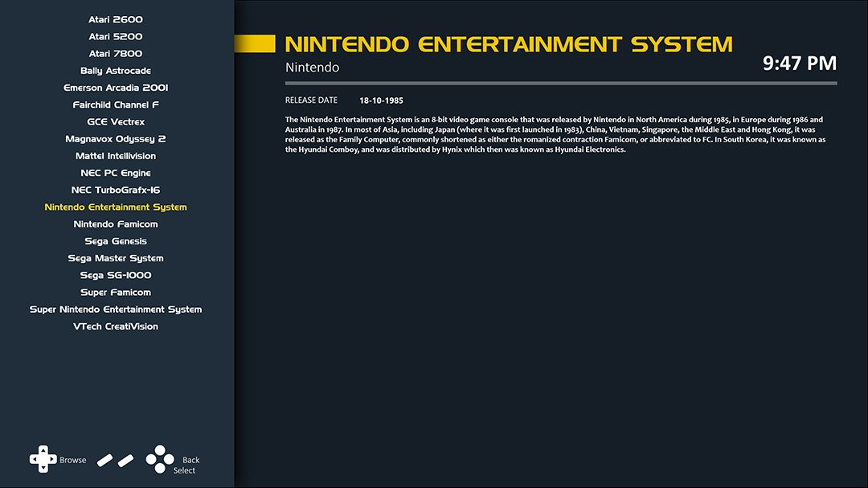The width and height of the screenshot is (868, 488).
Task: Select Super Famicom platform
Action: (116, 293)
